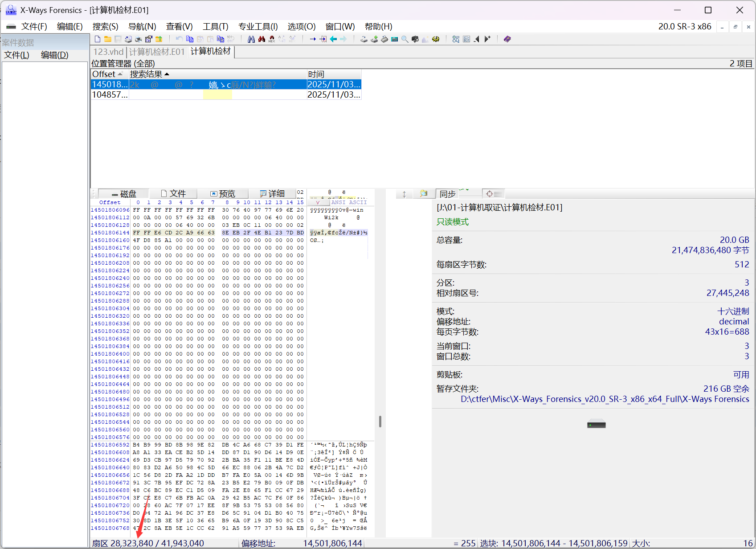
Task: Click sector number 28,323,840 in status bar
Action: (x=132, y=544)
